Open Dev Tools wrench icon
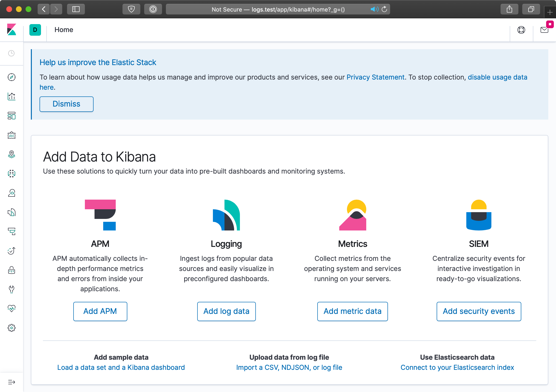Viewport: 556px width, 392px height. (x=11, y=289)
